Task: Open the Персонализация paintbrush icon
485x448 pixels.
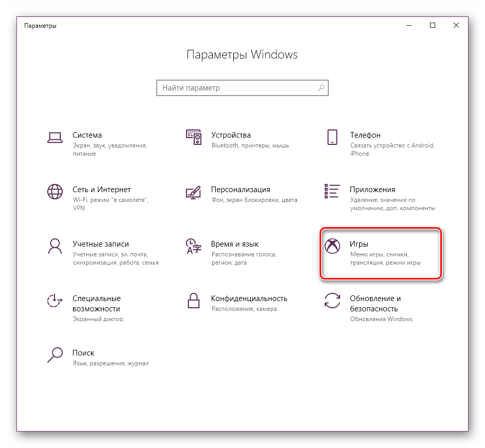Action: 193,192
